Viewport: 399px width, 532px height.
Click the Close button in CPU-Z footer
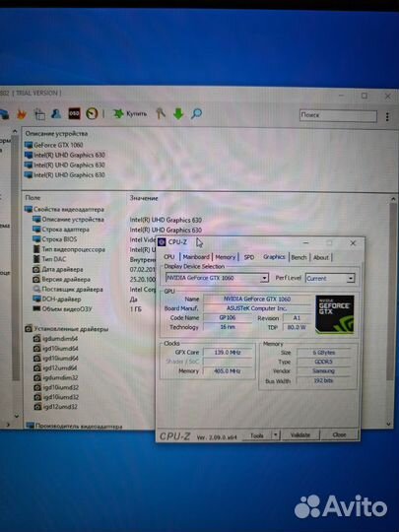click(x=339, y=435)
